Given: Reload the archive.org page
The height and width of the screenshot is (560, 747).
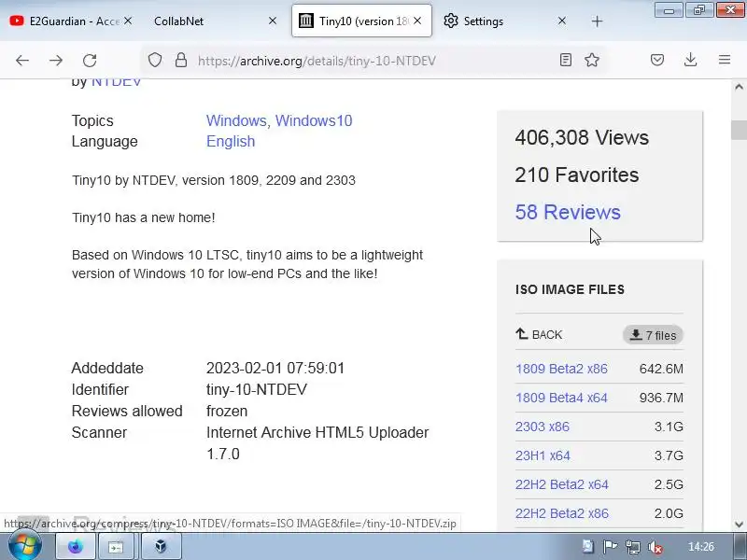Looking at the screenshot, I should click(x=90, y=61).
